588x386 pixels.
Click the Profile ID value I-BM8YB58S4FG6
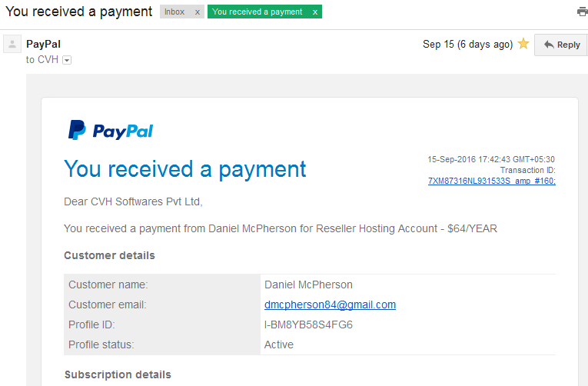308,324
